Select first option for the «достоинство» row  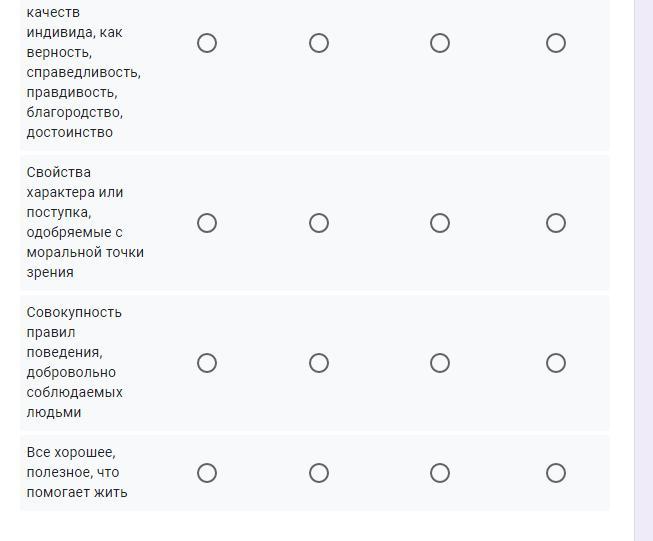pos(207,43)
